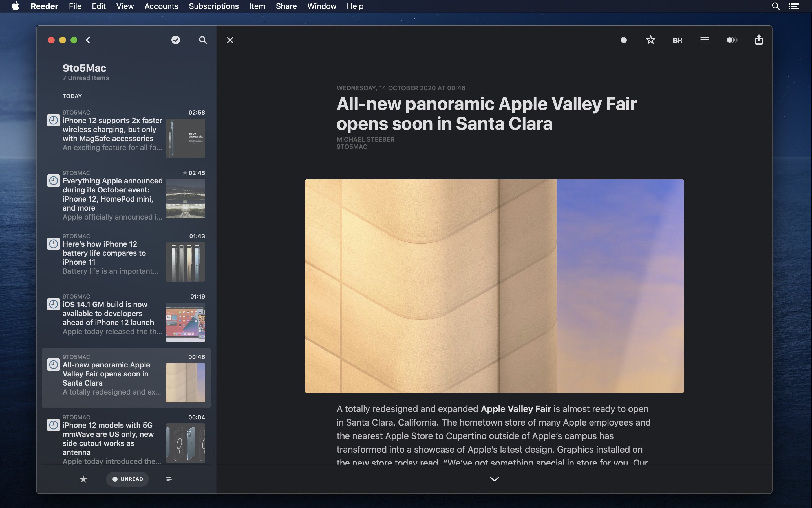Open the View menu

coord(125,6)
